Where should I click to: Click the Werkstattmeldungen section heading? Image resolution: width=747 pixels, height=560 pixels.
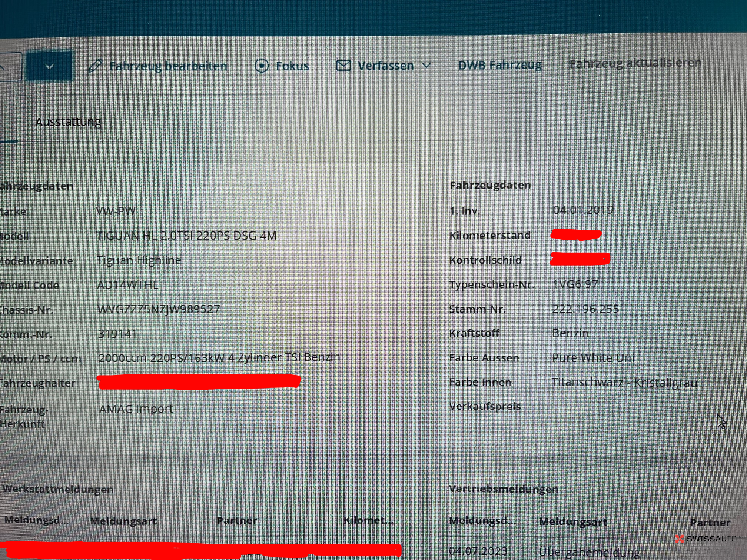58,489
